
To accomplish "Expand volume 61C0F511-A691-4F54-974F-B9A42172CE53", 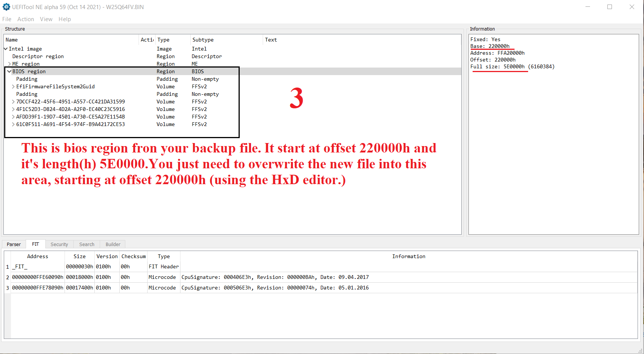I will pyautogui.click(x=13, y=124).
